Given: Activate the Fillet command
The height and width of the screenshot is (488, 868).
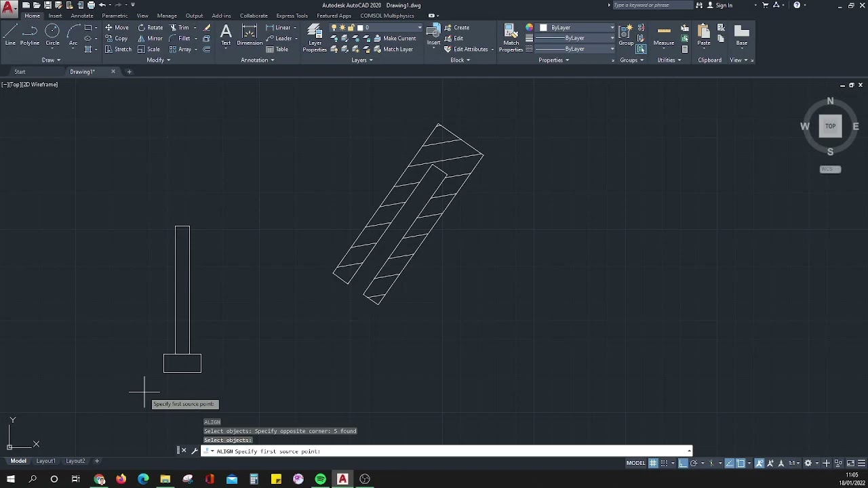Looking at the screenshot, I should (180, 39).
